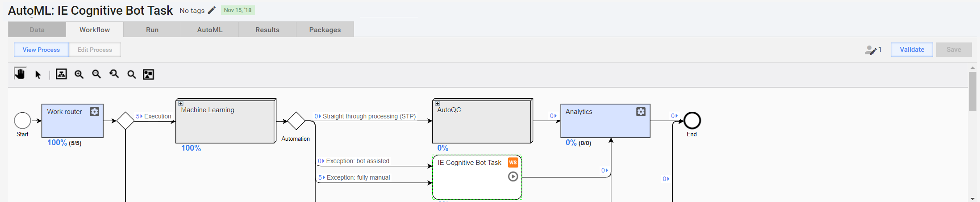This screenshot has width=980, height=202.
Task: Switch to the Data tab
Action: (x=37, y=29)
